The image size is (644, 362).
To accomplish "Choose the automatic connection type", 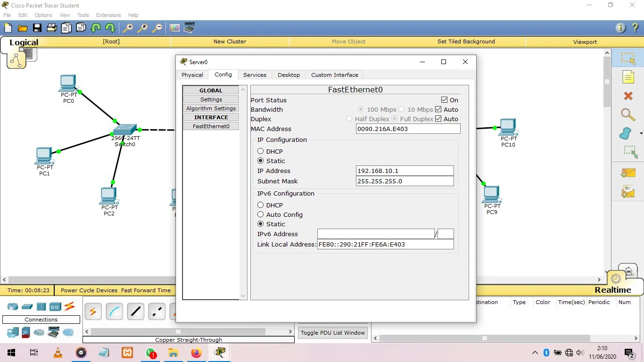I will (93, 312).
